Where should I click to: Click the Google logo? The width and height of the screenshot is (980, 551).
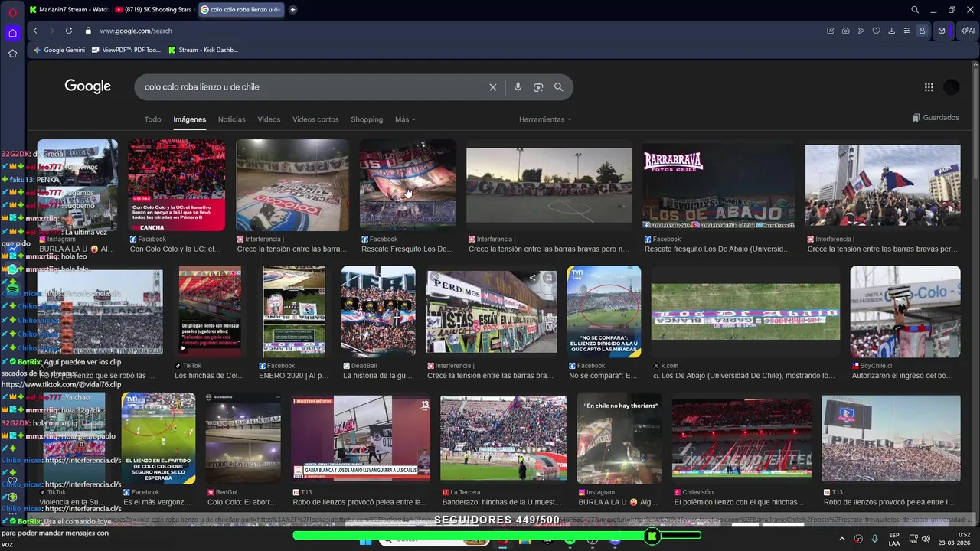point(87,86)
